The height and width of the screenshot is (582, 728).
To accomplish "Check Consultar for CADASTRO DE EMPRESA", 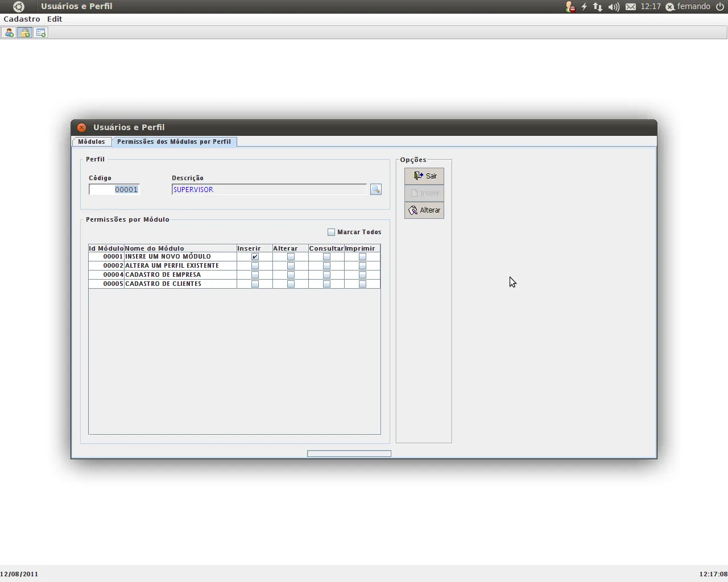I will [x=326, y=275].
